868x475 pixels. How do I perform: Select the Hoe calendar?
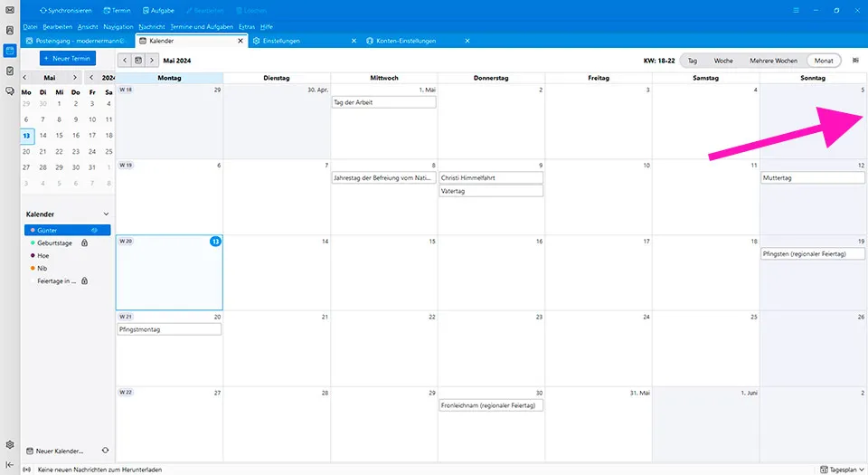tap(43, 256)
